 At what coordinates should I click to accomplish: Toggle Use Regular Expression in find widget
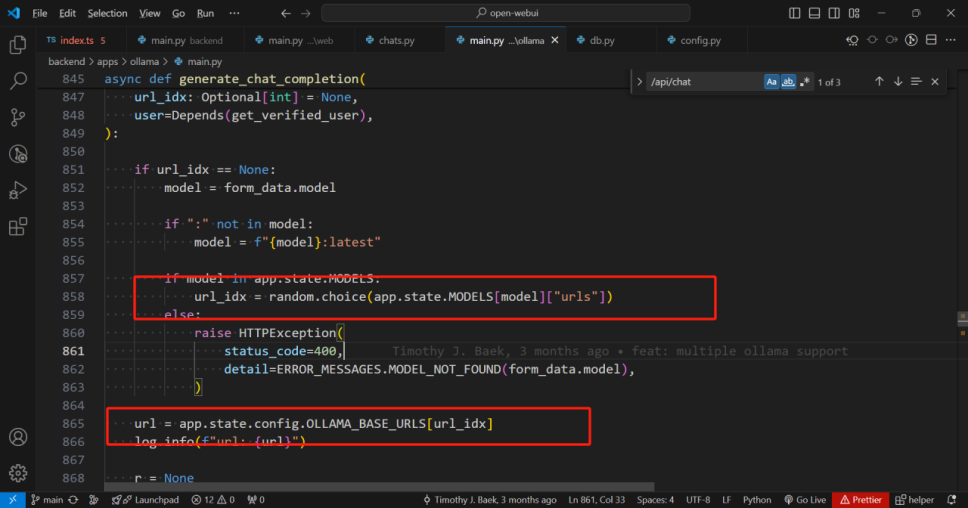(x=804, y=81)
